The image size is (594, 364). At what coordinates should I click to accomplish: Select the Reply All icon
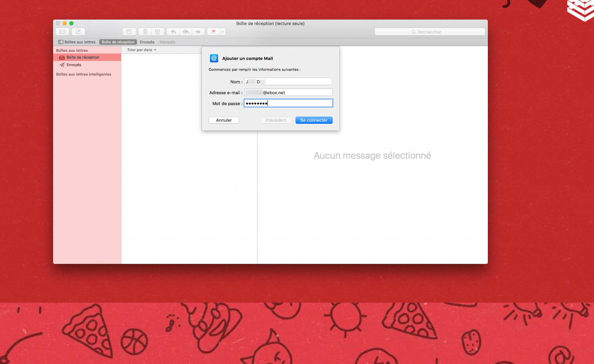[x=186, y=32]
